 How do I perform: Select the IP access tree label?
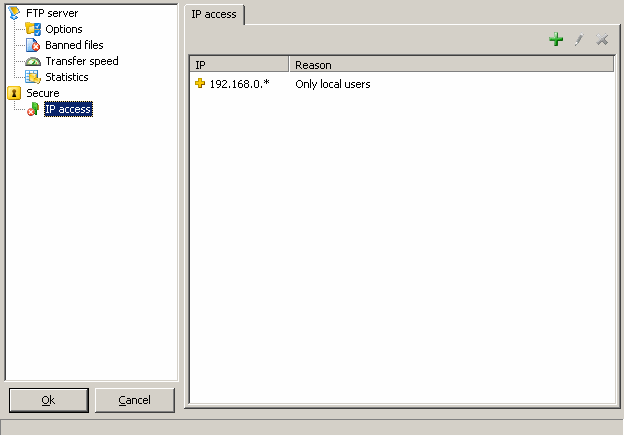click(x=68, y=109)
